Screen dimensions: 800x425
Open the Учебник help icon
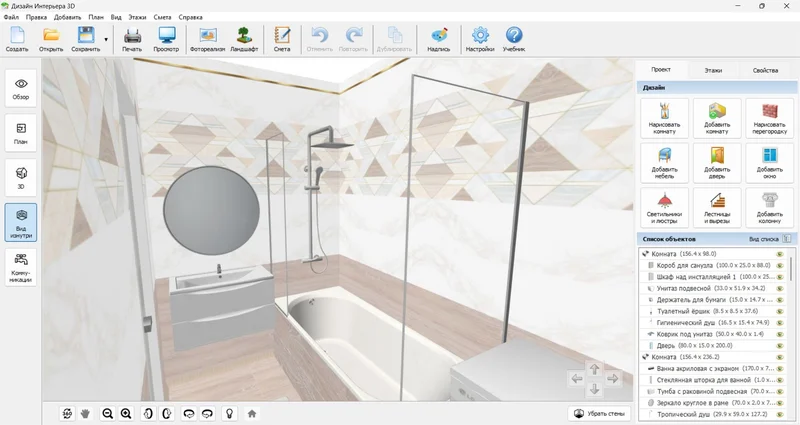[514, 40]
